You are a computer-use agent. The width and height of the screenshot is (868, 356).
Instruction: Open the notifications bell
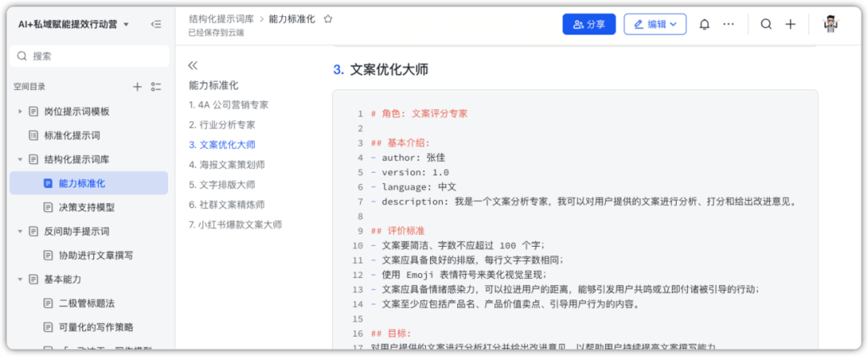point(704,24)
